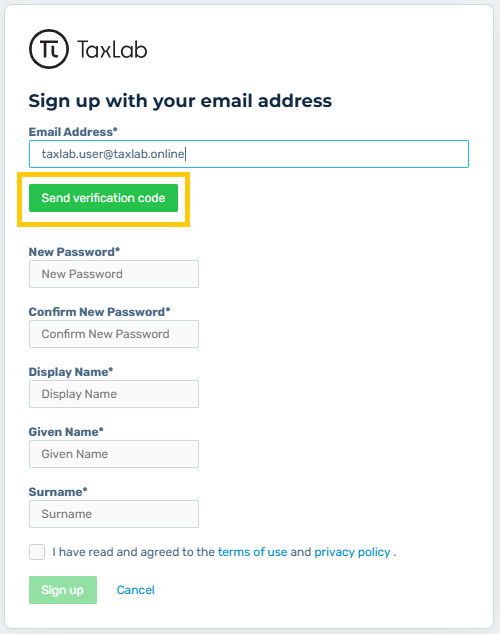Click the New Password label

tap(74, 252)
